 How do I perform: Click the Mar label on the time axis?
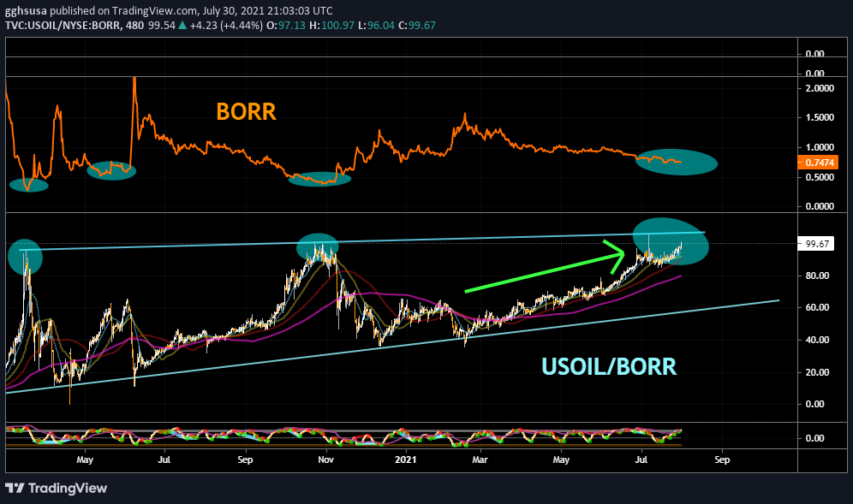[x=480, y=460]
